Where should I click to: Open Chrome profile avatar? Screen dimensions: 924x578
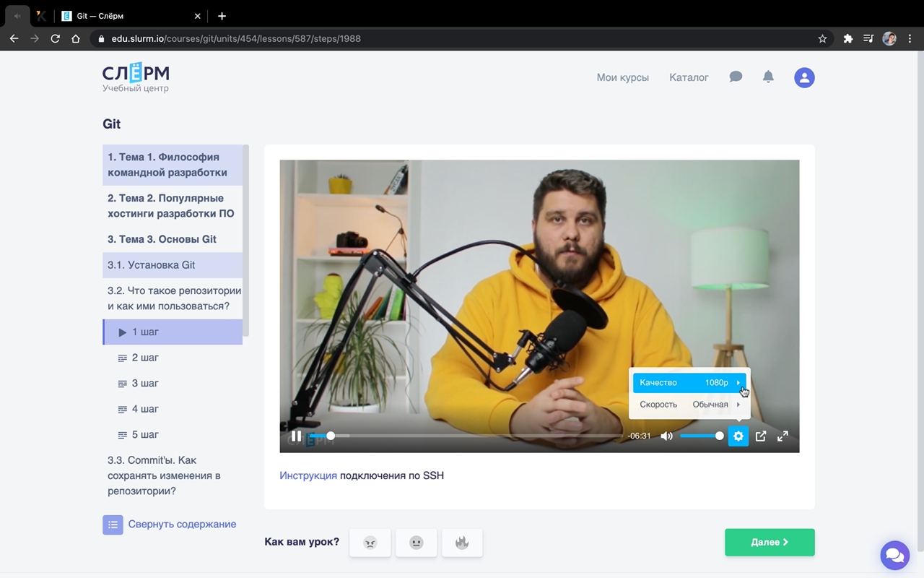[889, 39]
